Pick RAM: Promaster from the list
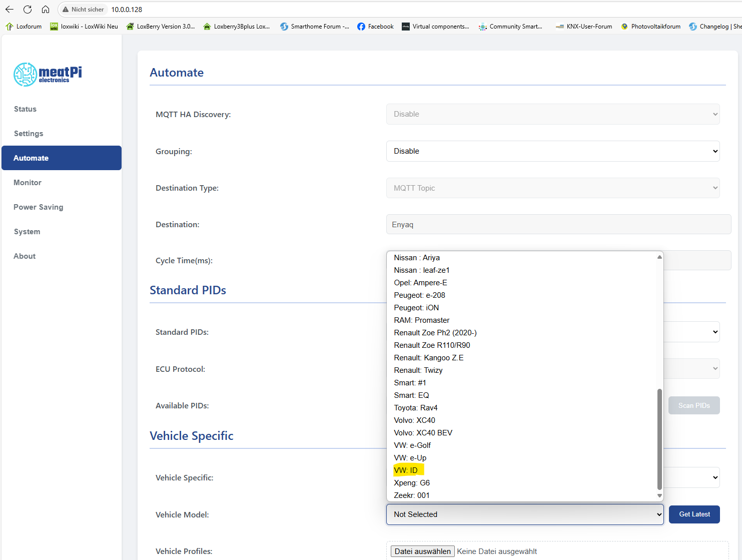 [x=522, y=320]
